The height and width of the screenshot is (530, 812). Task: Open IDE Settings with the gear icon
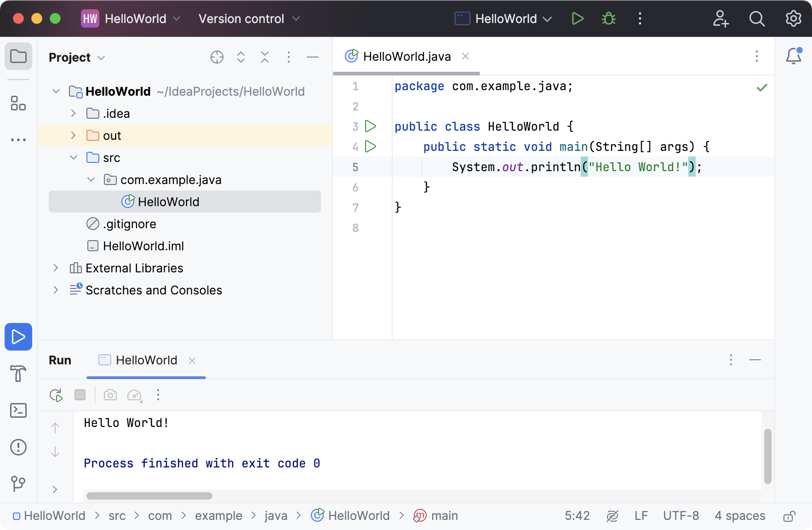click(793, 18)
